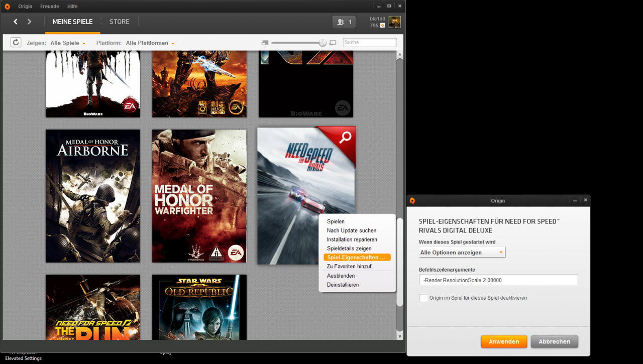
Task: Select the Need for Speed Rivals tile
Action: [x=306, y=196]
